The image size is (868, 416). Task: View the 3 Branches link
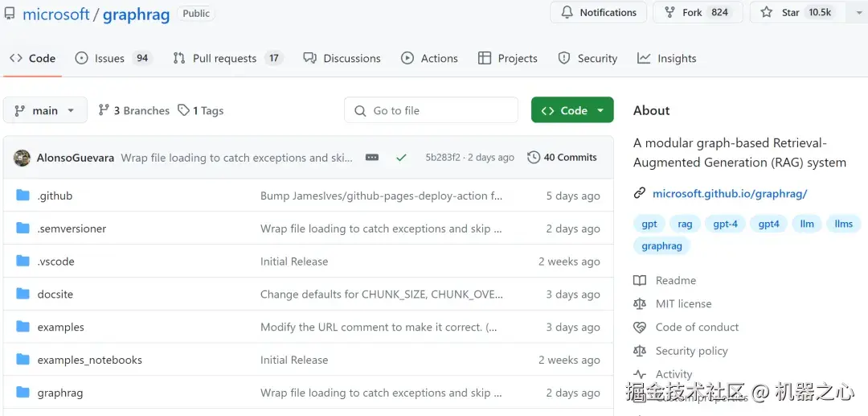134,110
